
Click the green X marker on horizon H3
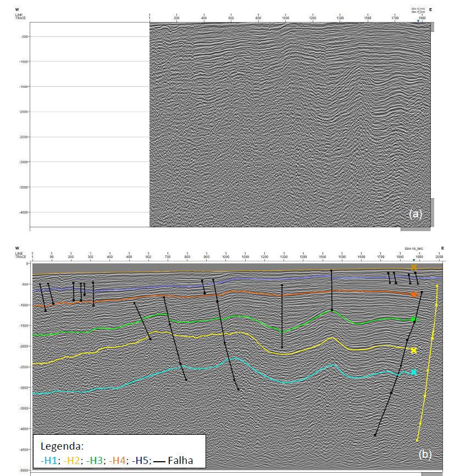point(413,320)
